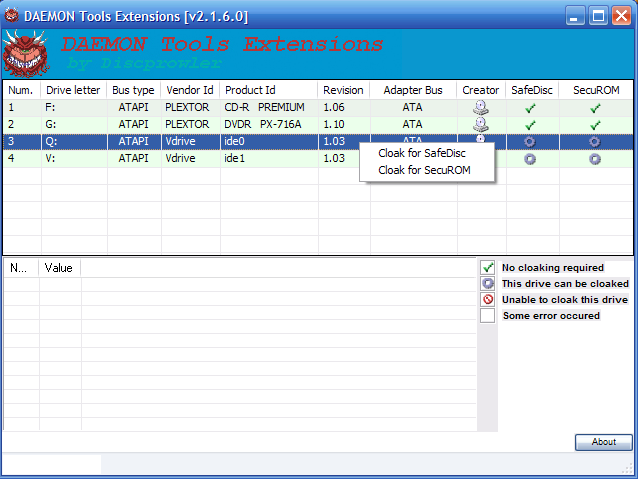Select drive row 'Q:'

point(318,141)
